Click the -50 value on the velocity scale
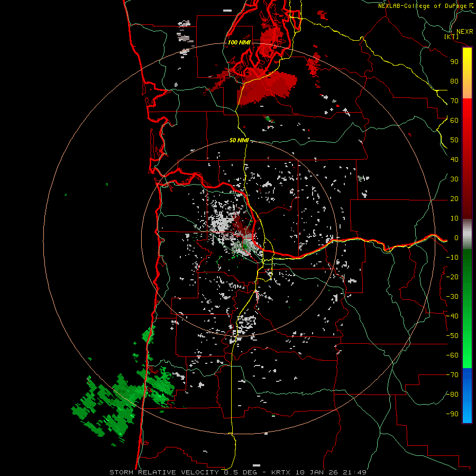 pos(452,336)
